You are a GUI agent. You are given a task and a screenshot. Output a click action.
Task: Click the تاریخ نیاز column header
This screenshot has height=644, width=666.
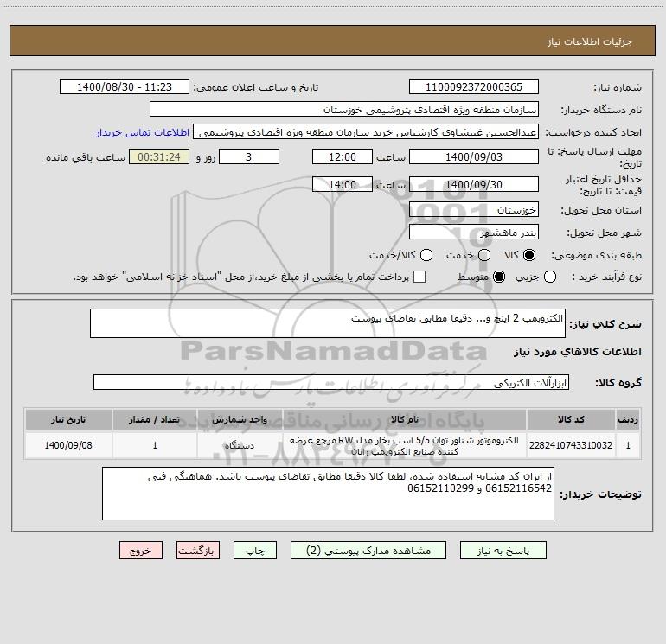tap(68, 419)
